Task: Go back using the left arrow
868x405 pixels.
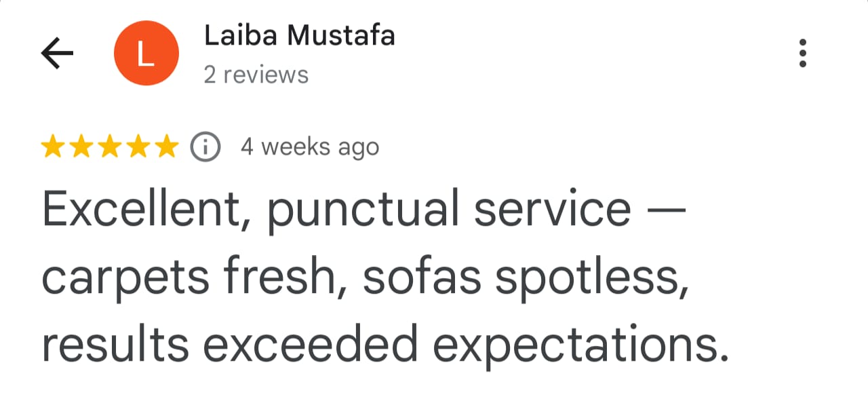Action: click(57, 54)
